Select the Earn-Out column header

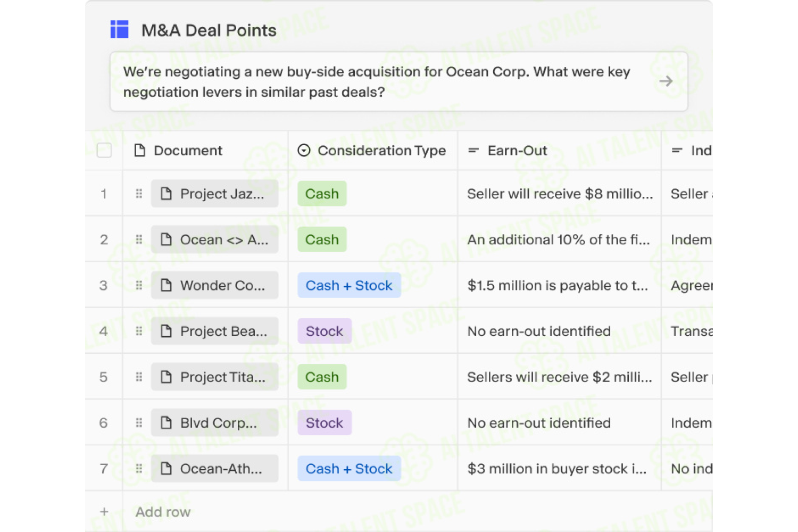tap(560, 151)
